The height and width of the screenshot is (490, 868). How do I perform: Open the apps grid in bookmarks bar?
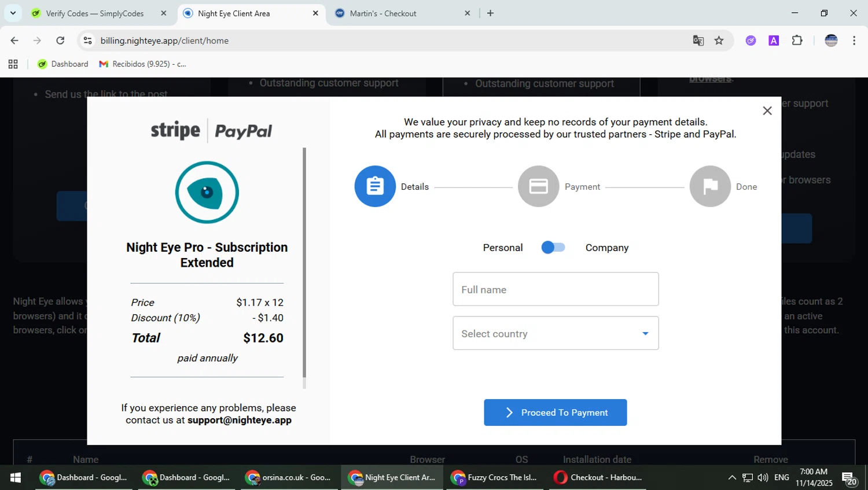(13, 64)
